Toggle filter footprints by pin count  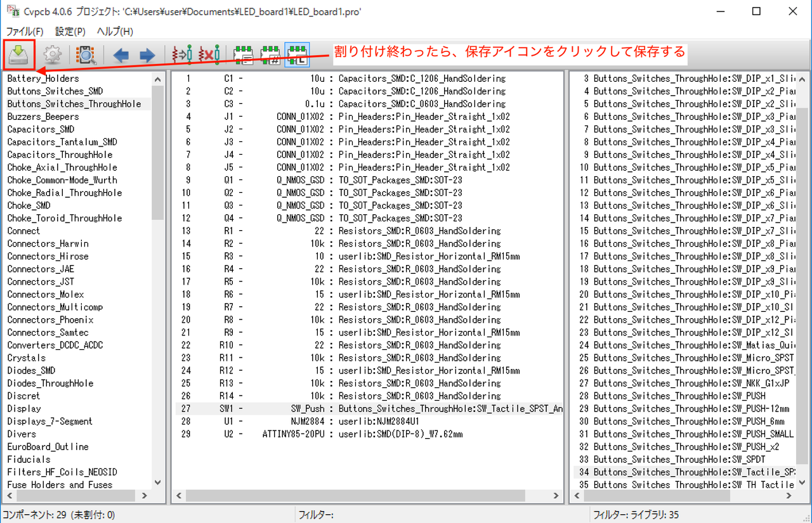(270, 56)
